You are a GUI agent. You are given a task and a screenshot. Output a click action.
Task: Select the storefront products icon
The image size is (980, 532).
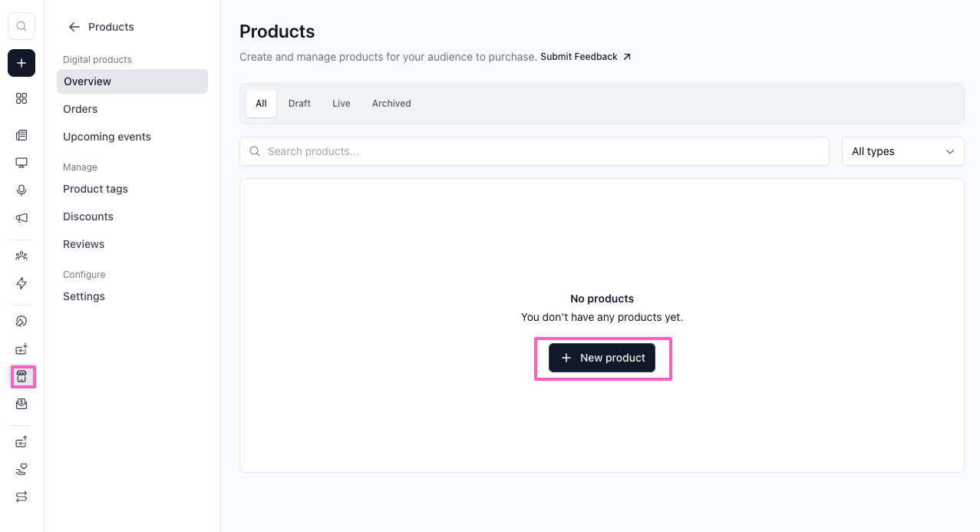21,376
